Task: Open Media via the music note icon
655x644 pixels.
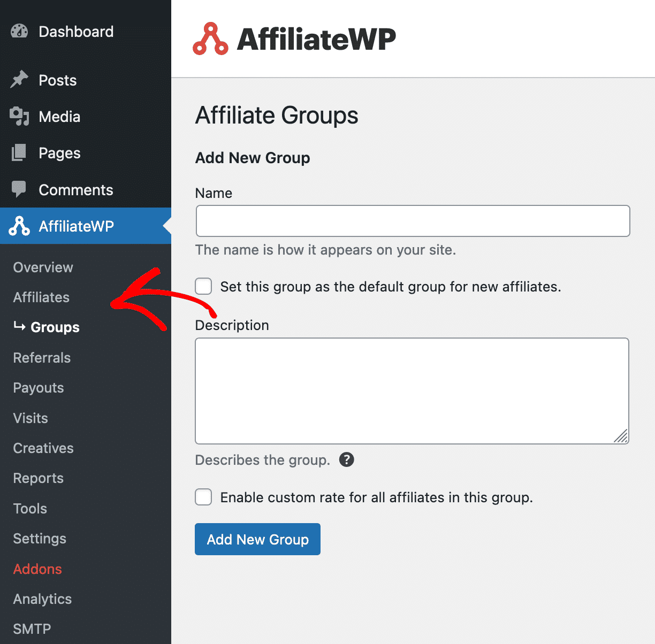Action: coord(19,117)
